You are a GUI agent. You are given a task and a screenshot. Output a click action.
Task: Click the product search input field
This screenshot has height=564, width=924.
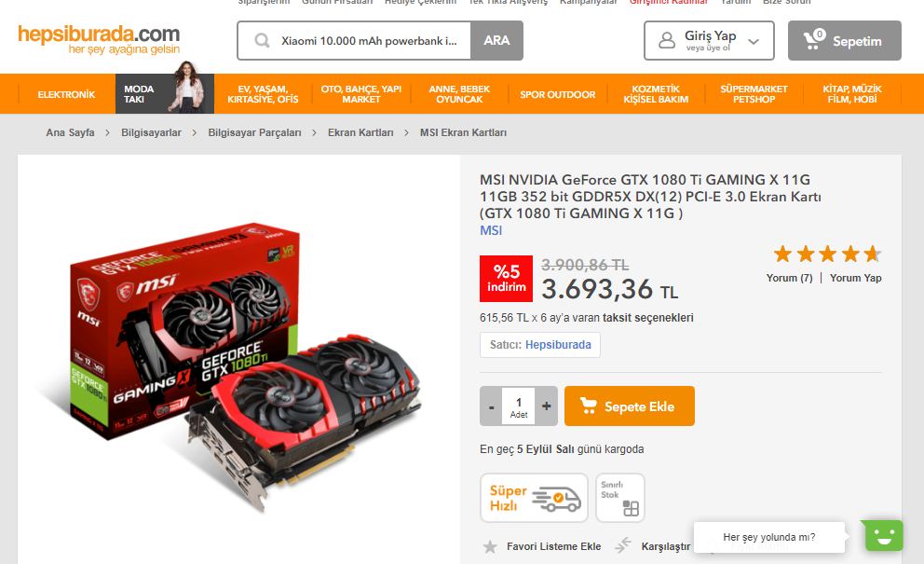point(369,41)
